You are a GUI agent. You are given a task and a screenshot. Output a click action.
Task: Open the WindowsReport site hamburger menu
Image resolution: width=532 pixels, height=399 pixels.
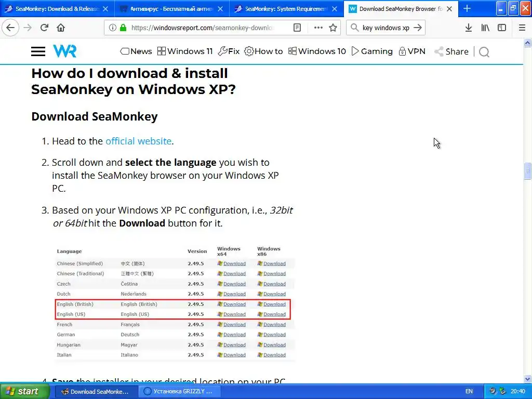[38, 51]
